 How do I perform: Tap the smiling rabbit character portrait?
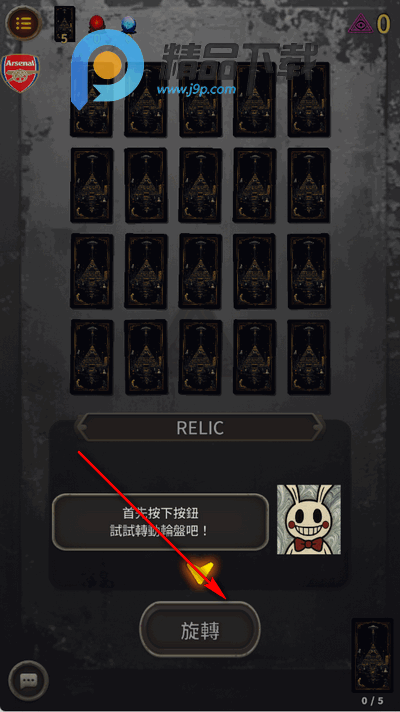point(309,520)
